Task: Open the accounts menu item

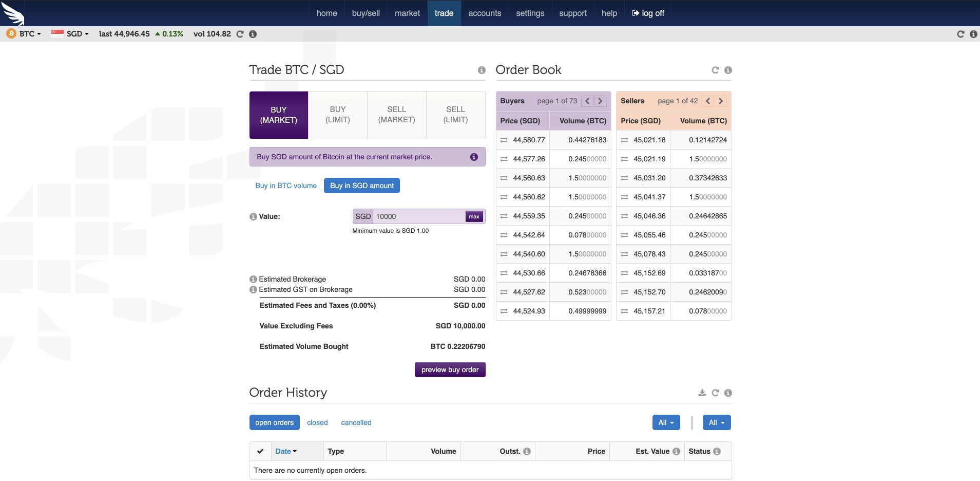Action: 485,13
